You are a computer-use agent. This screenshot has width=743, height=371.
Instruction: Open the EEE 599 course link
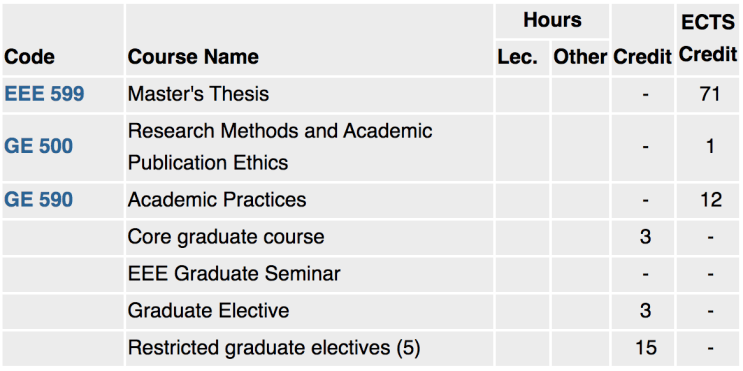click(44, 94)
